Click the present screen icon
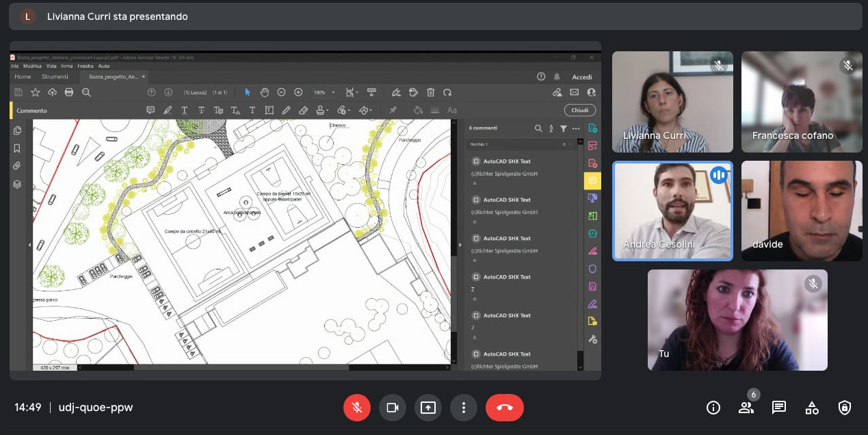 (428, 408)
